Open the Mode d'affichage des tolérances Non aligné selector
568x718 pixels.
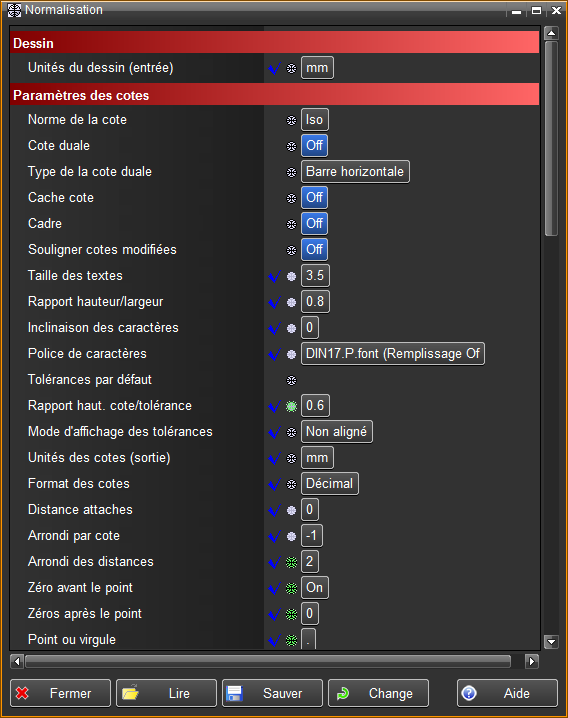click(337, 432)
